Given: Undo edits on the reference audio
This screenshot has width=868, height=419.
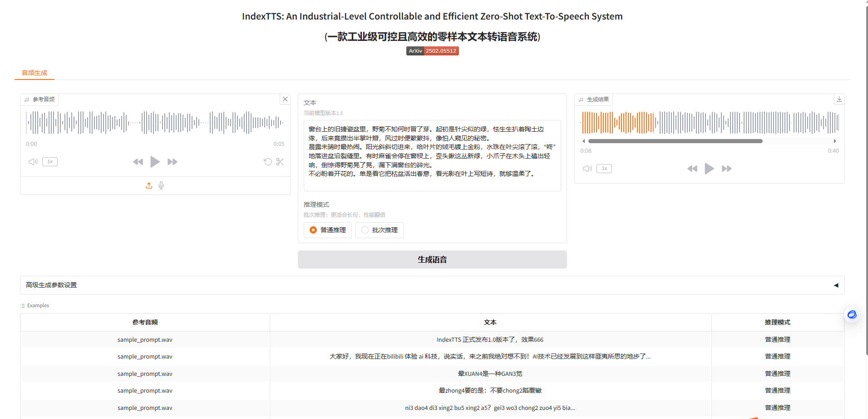Looking at the screenshot, I should tap(268, 162).
